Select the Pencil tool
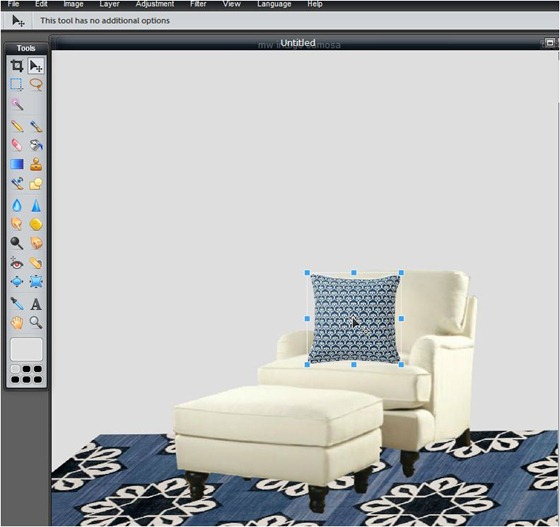The image size is (560, 527). pos(16,126)
